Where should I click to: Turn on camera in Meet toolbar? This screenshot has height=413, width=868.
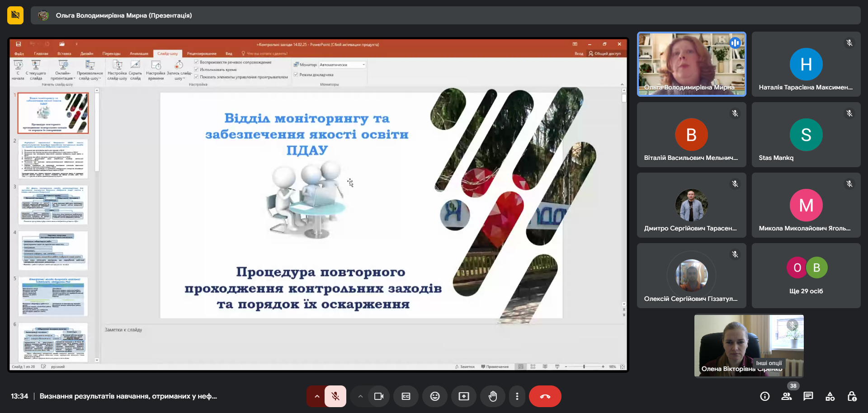379,396
